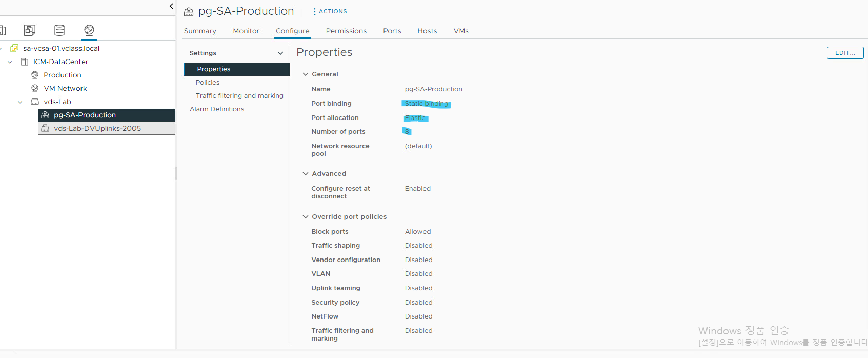868x358 pixels.
Task: Collapse the Settings section chevron
Action: click(x=280, y=53)
